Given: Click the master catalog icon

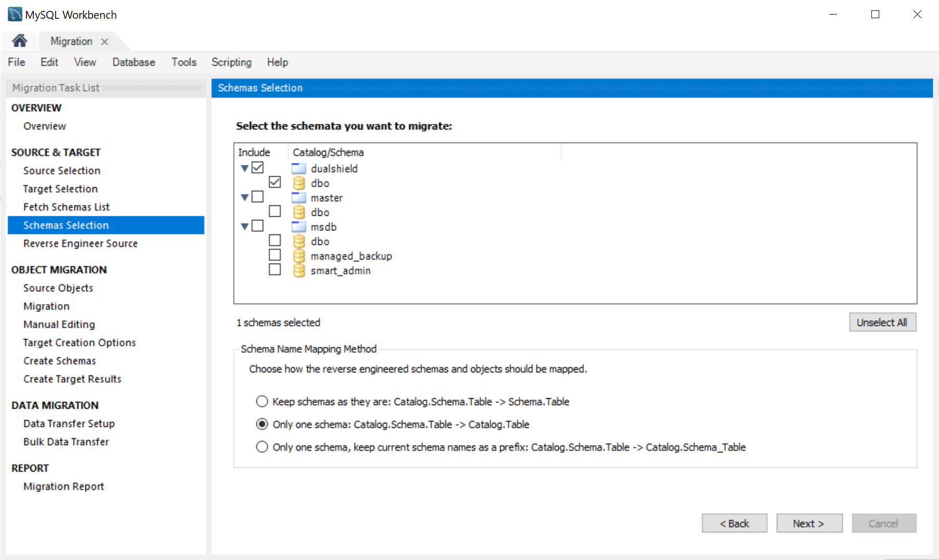Looking at the screenshot, I should click(298, 198).
